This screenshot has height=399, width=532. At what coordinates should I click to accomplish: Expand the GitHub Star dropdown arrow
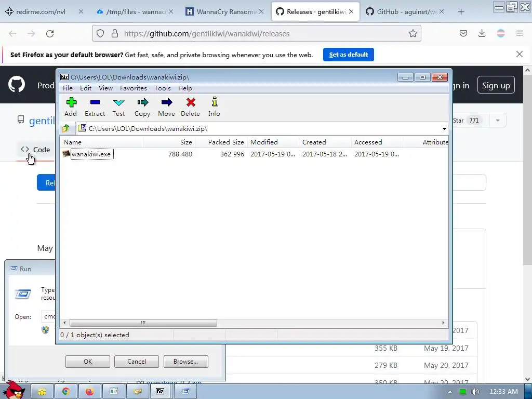click(497, 121)
